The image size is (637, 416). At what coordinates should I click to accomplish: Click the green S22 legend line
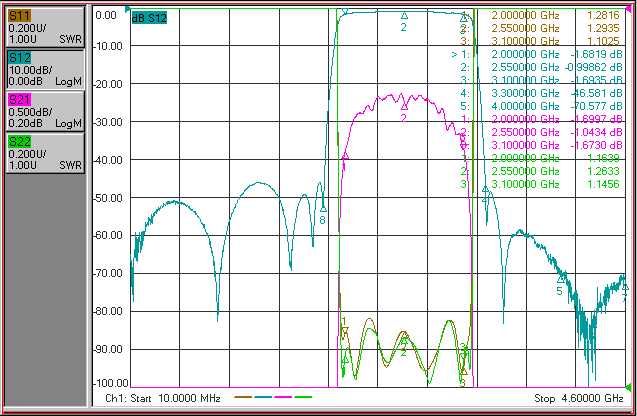click(x=303, y=397)
